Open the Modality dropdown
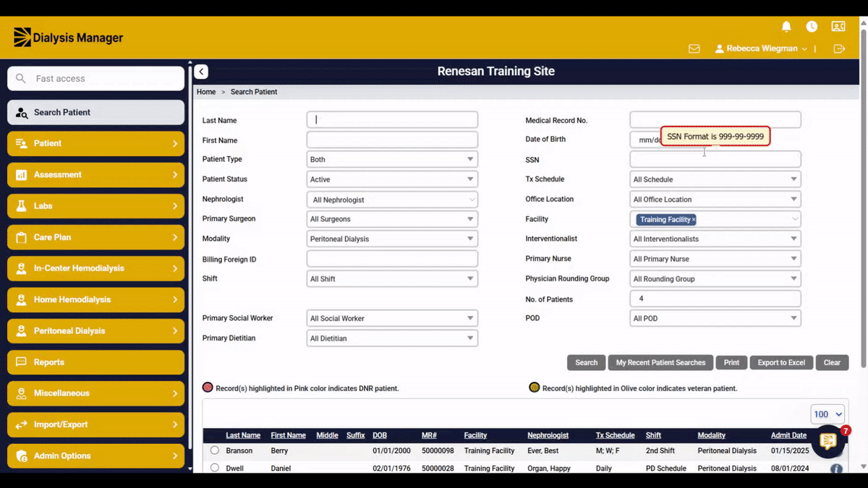This screenshot has height=488, width=868. 392,239
